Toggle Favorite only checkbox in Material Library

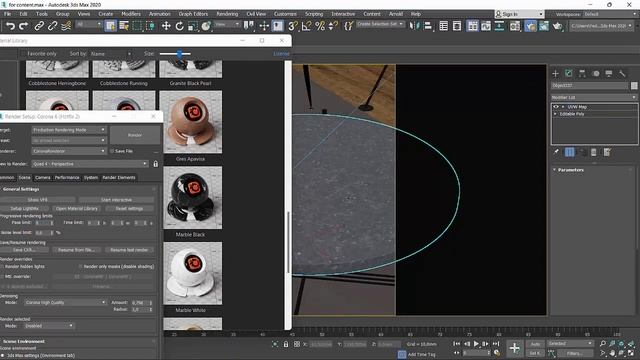[x=24, y=53]
